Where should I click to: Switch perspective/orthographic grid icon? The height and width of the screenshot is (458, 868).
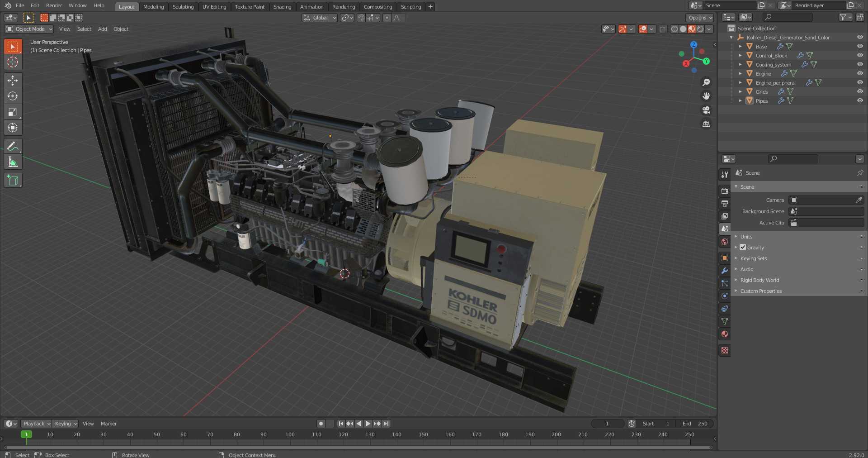pos(706,124)
